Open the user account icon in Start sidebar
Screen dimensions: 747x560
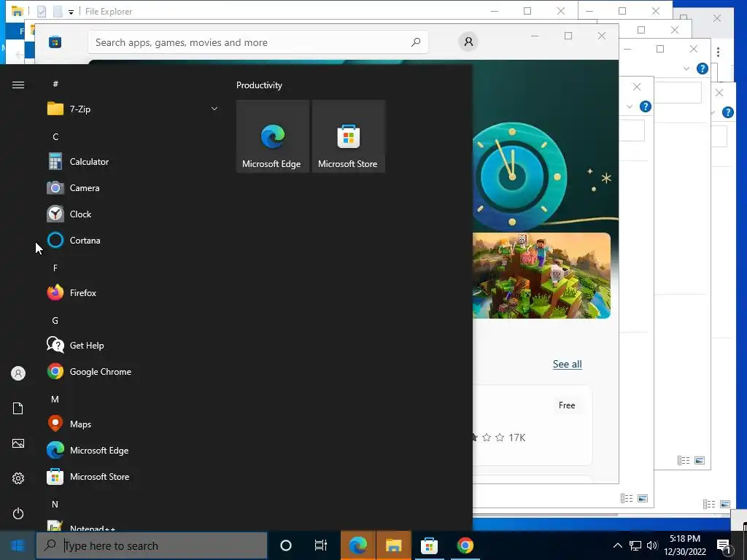tap(18, 373)
